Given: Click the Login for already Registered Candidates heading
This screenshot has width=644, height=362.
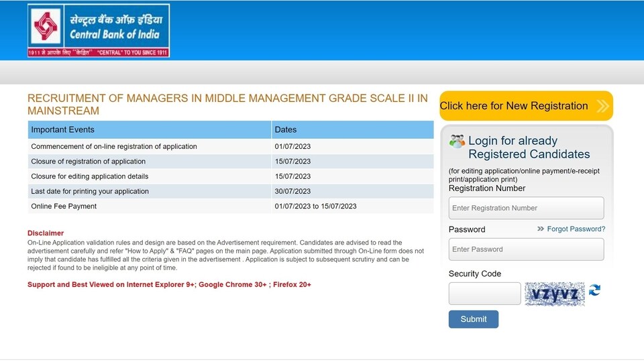Looking at the screenshot, I should [x=529, y=147].
